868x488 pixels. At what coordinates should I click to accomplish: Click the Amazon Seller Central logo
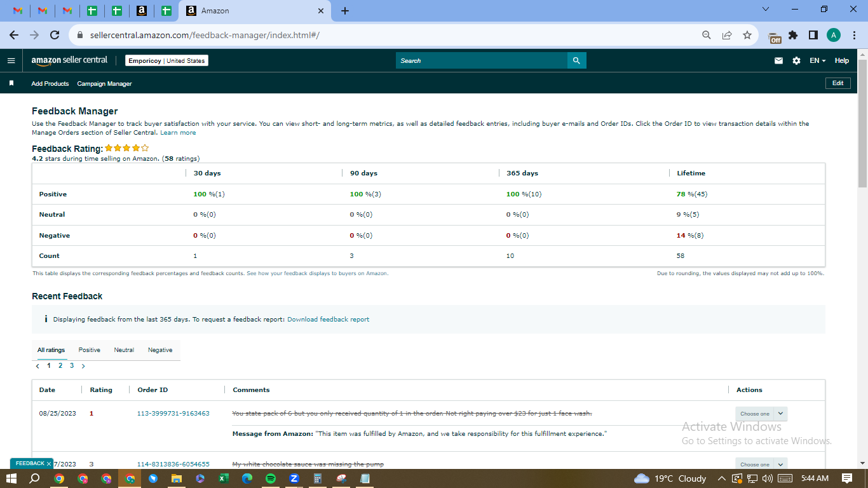[69, 60]
